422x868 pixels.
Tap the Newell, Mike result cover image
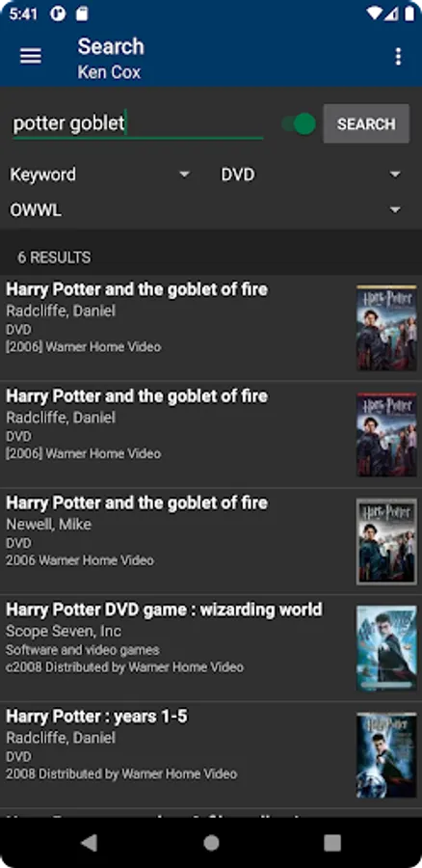(x=386, y=541)
